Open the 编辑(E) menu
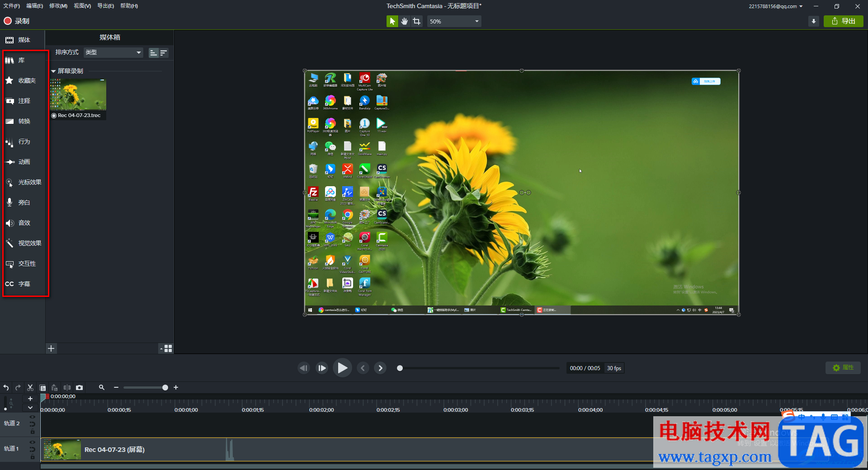This screenshot has height=470, width=868. 34,6
